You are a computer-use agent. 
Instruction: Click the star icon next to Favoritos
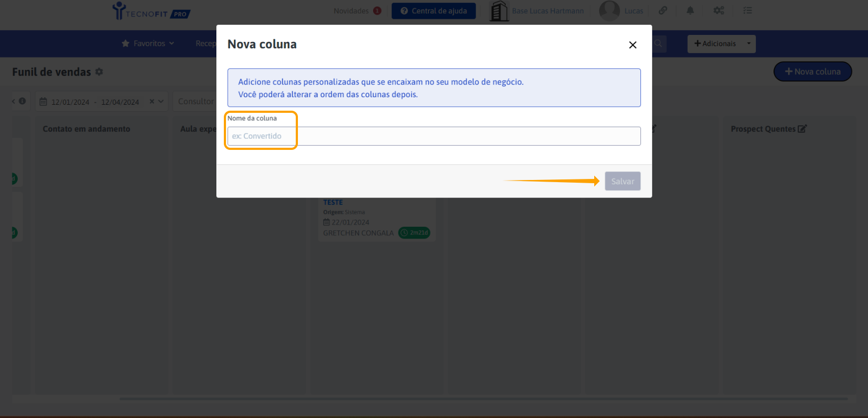point(126,44)
